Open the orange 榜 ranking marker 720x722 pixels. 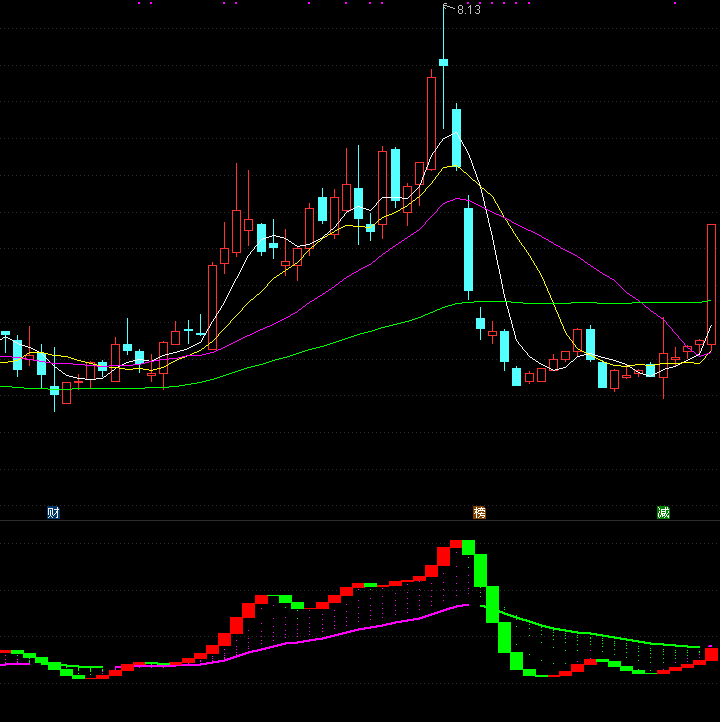pyautogui.click(x=479, y=512)
